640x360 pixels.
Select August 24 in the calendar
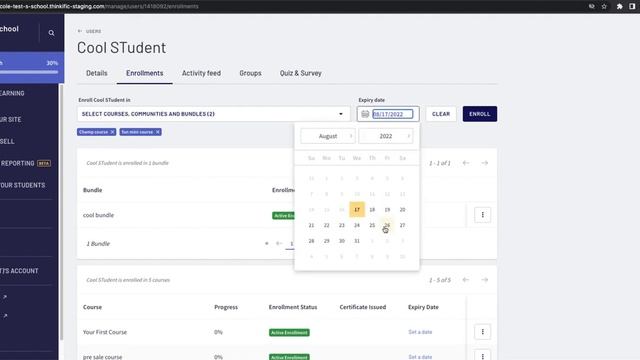(x=357, y=225)
